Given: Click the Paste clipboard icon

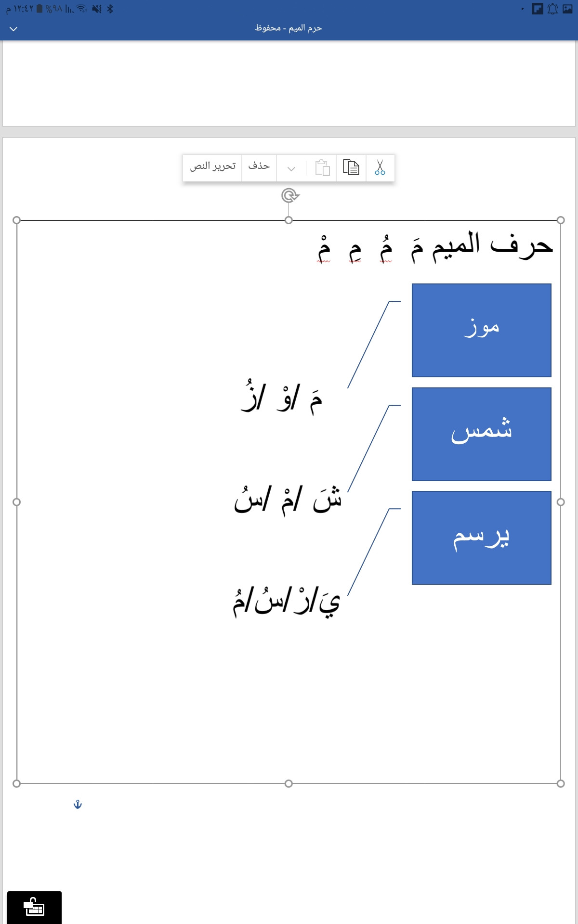Looking at the screenshot, I should pos(322,167).
